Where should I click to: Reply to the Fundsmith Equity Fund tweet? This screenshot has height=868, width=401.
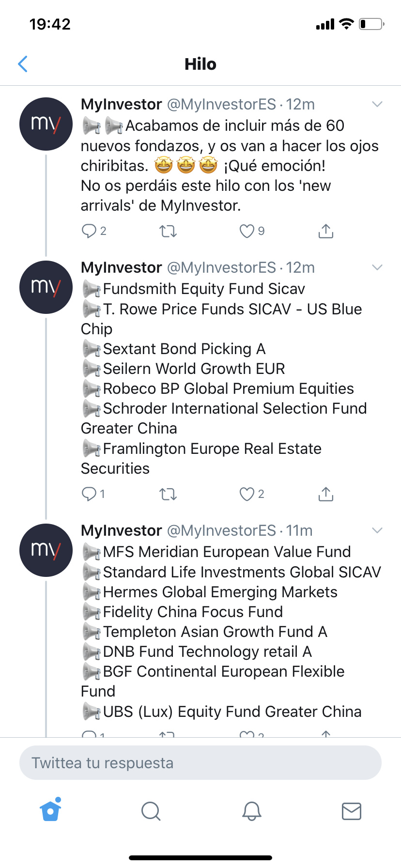coord(89,494)
